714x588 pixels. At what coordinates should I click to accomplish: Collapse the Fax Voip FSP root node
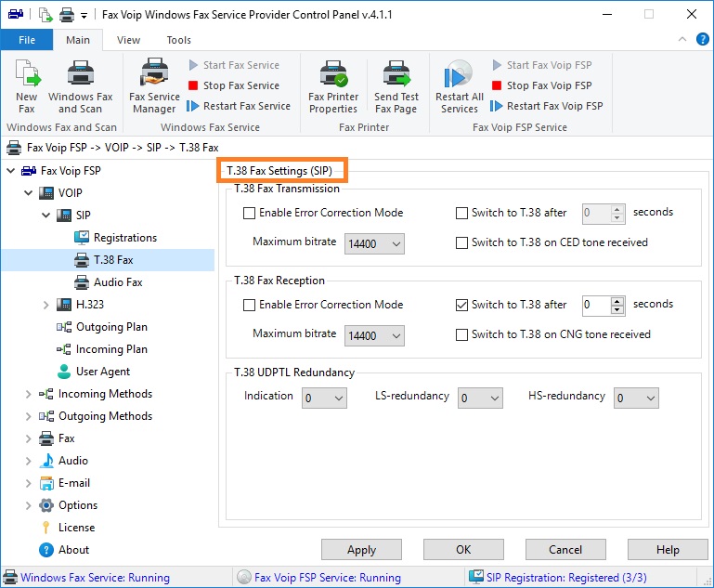[x=11, y=171]
